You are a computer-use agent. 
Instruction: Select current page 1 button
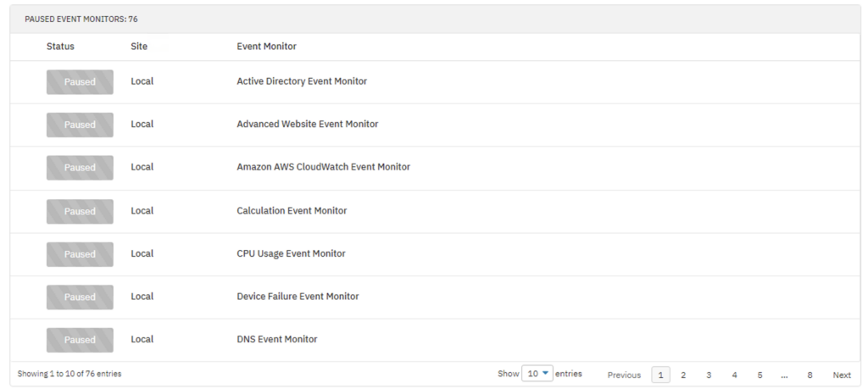660,375
